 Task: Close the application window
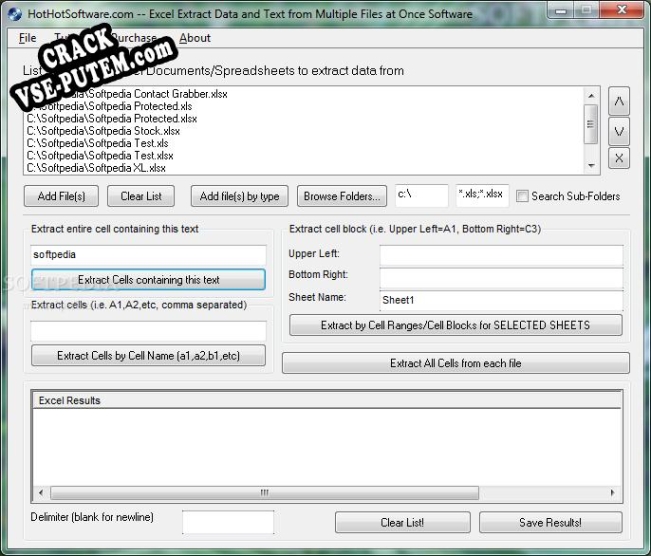click(x=622, y=10)
